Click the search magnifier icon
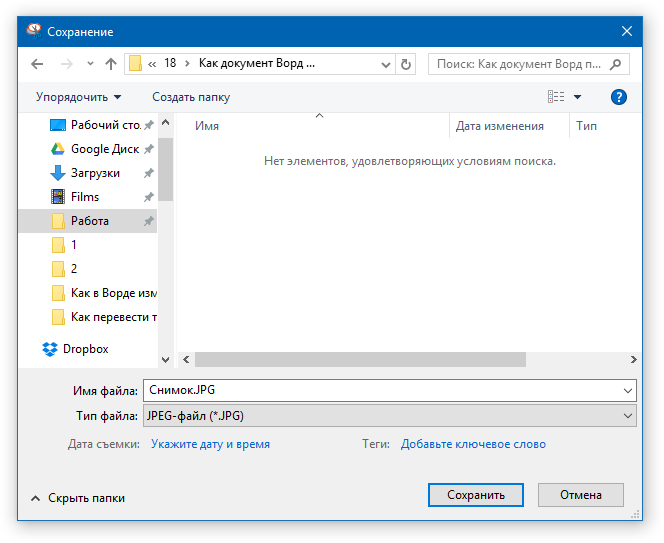This screenshot has width=664, height=543. pyautogui.click(x=615, y=64)
